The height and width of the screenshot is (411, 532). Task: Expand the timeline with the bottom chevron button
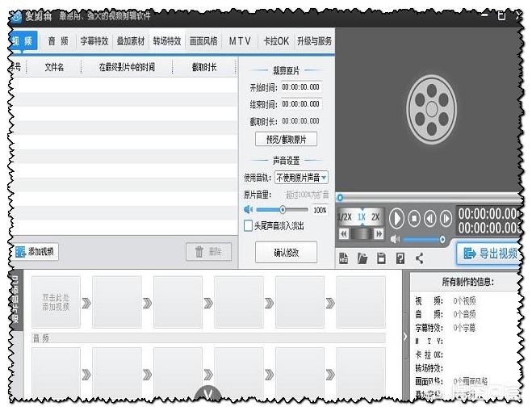point(208,395)
